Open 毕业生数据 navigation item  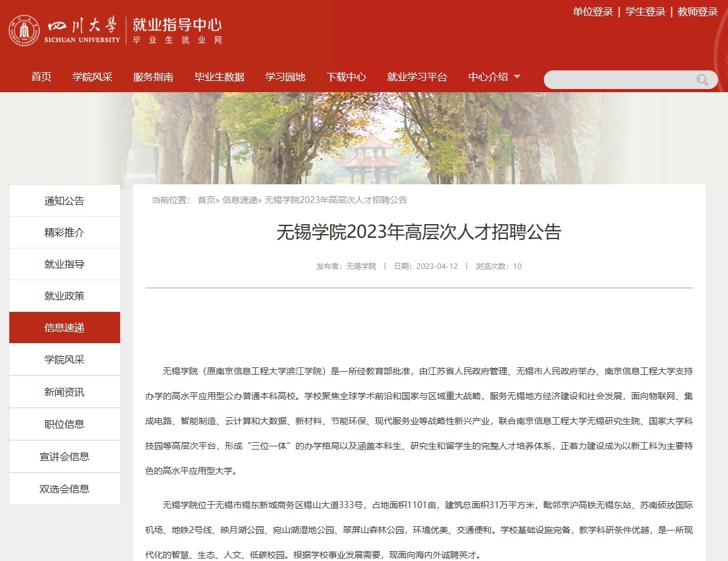[219, 77]
